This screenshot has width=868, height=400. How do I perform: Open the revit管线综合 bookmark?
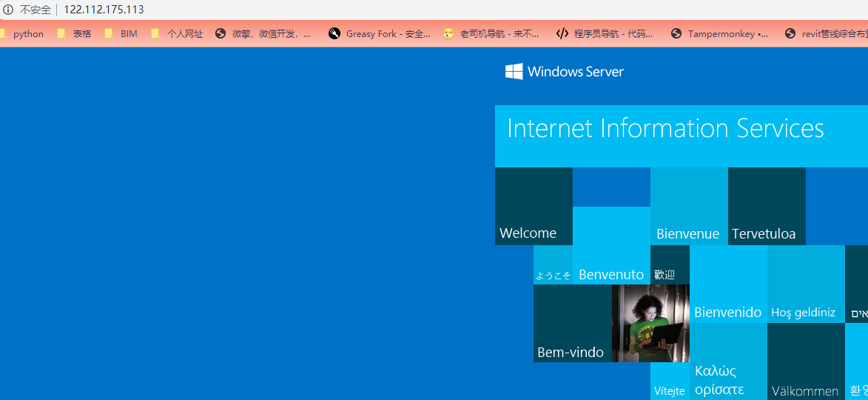tap(826, 34)
